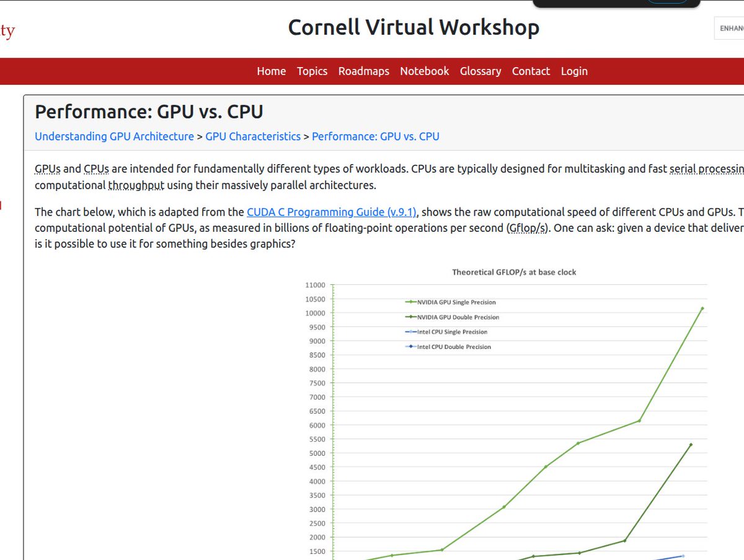
Task: Click the Intel CPU Double Precision legend entry
Action: [x=448, y=347]
